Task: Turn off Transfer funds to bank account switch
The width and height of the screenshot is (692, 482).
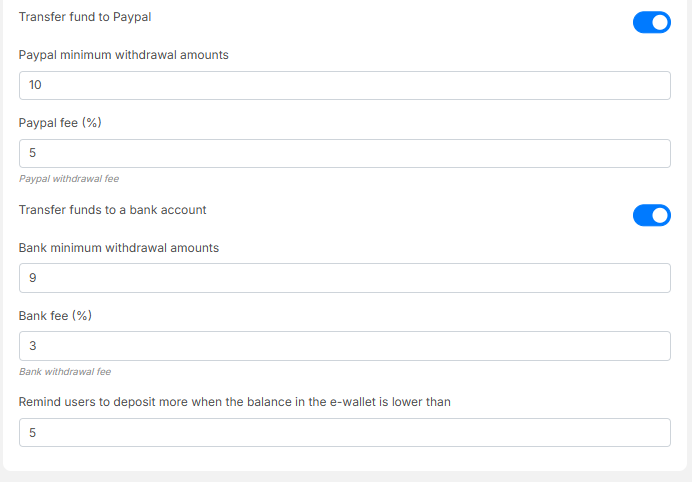Action: [651, 215]
